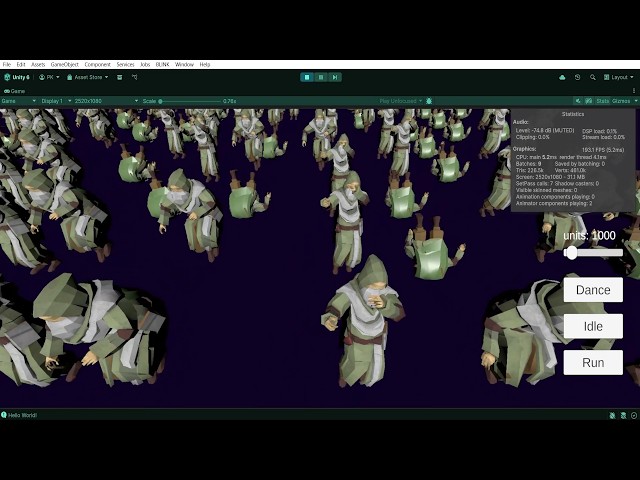640x480 pixels.
Task: Click the Unity 6 logo icon
Action: (x=7, y=77)
